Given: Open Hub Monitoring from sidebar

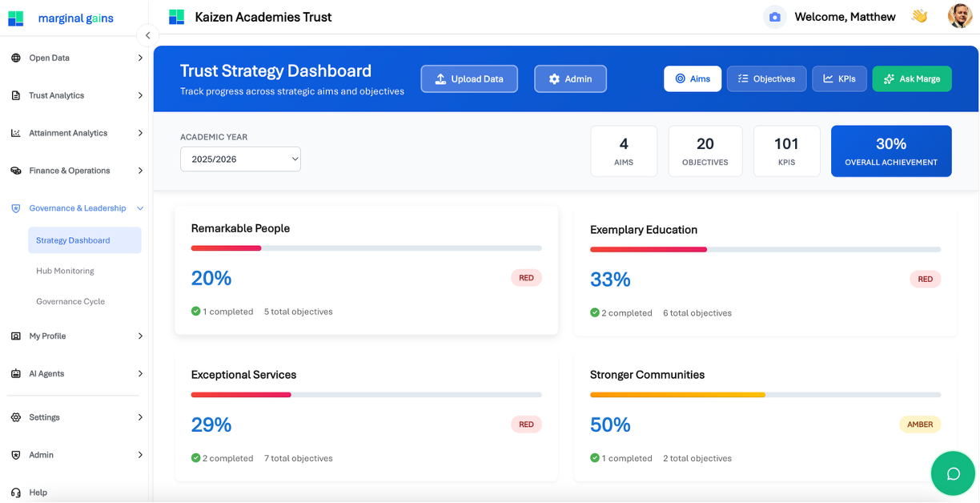Looking at the screenshot, I should [x=65, y=271].
